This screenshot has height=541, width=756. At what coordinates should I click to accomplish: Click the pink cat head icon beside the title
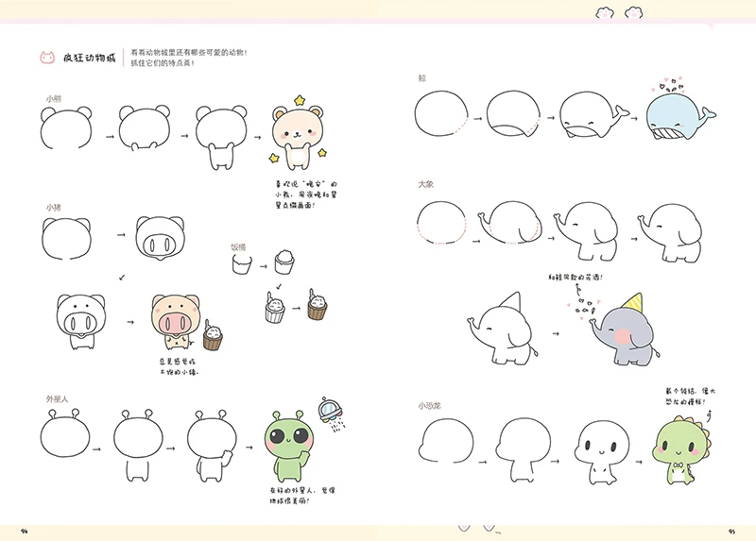(47, 58)
